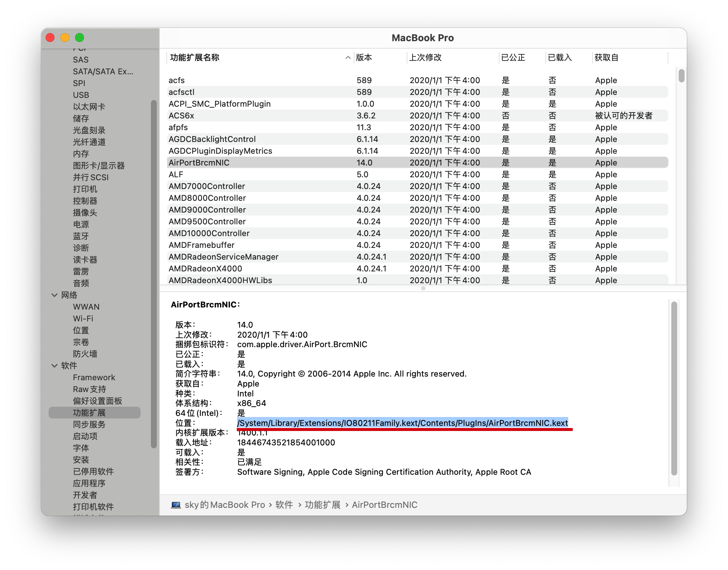Select Wi-Fi in the sidebar
728x570 pixels.
pos(83,318)
